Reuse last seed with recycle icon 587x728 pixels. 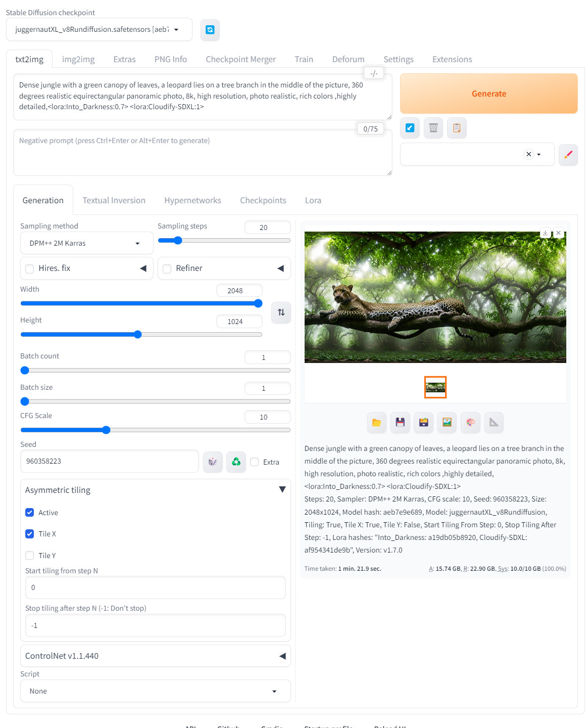[236, 462]
